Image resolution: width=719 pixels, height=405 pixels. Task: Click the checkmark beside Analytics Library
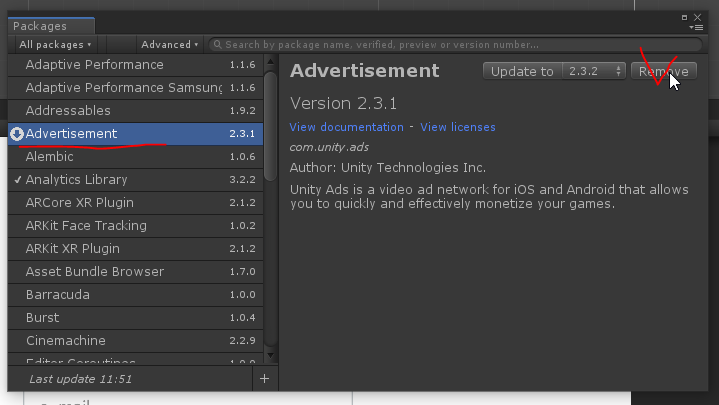(18, 180)
